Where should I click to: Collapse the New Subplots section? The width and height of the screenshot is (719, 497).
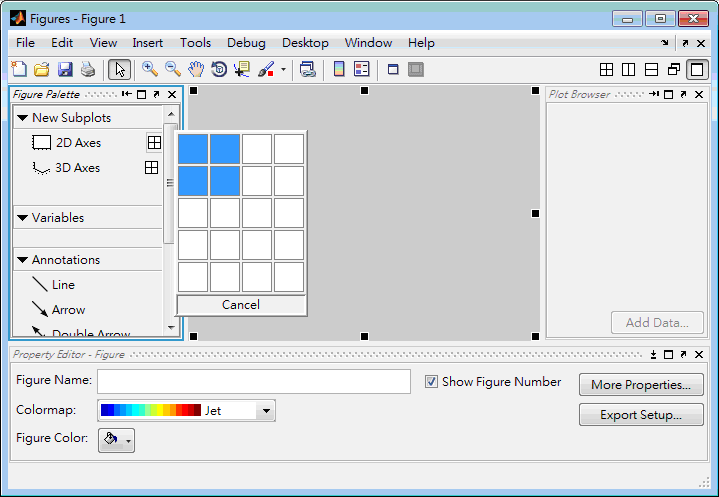click(22, 118)
